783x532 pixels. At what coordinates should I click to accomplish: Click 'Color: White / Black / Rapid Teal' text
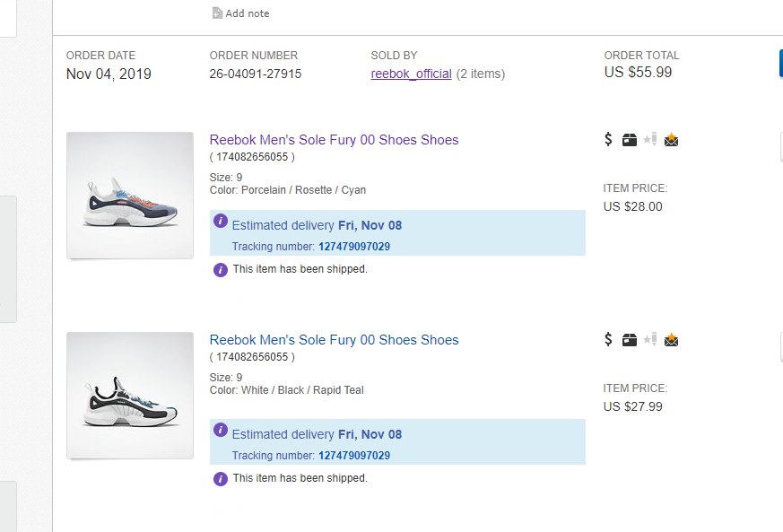tap(287, 389)
